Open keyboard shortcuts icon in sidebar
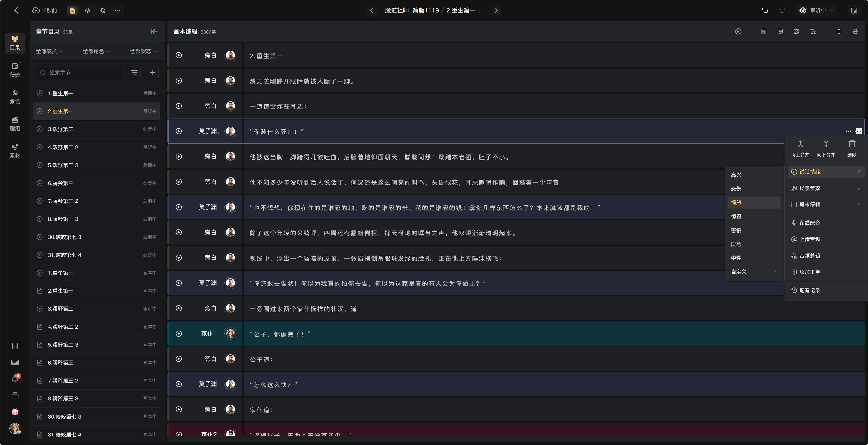The image size is (868, 445). point(15,363)
